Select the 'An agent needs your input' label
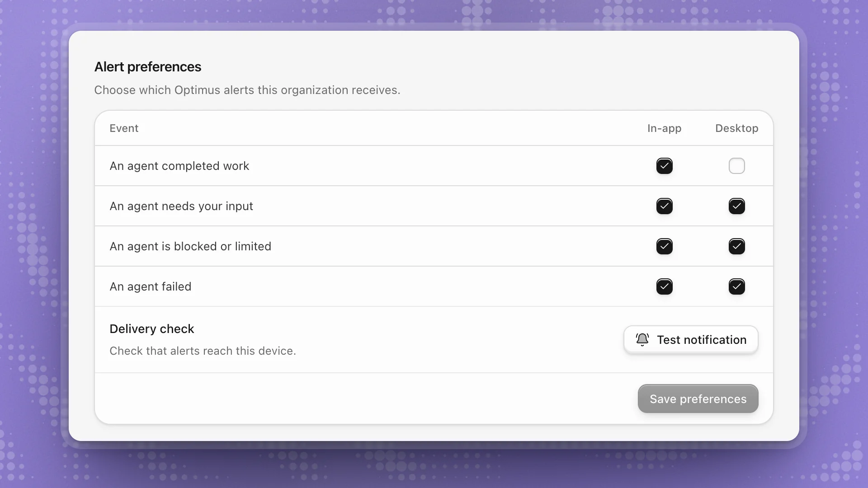The image size is (868, 488). (x=181, y=206)
